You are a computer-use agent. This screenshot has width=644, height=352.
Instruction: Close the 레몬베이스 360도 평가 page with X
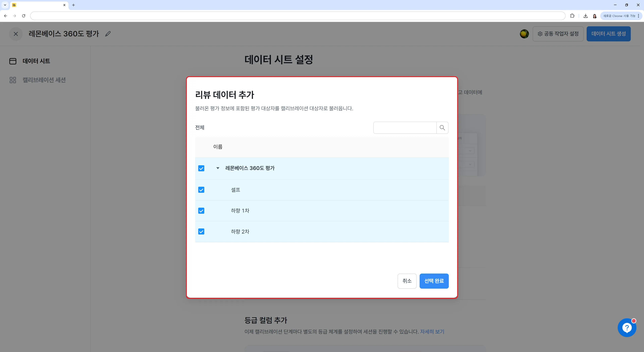[x=16, y=34]
